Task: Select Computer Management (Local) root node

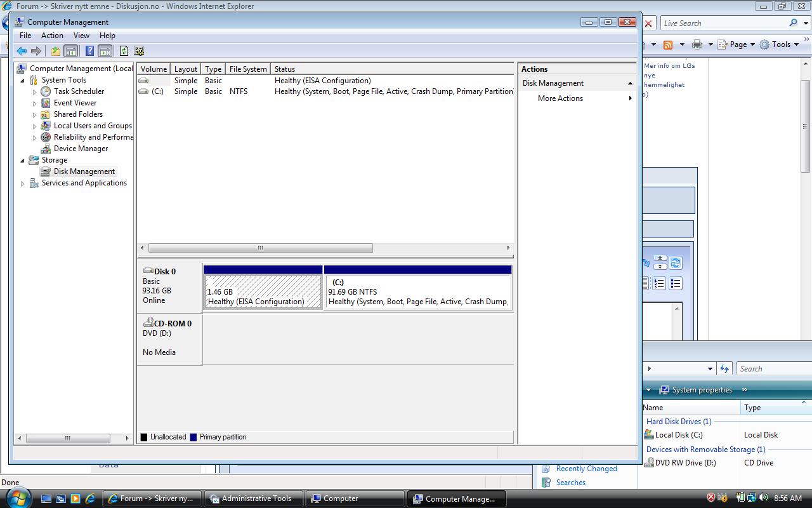Action: (81, 69)
